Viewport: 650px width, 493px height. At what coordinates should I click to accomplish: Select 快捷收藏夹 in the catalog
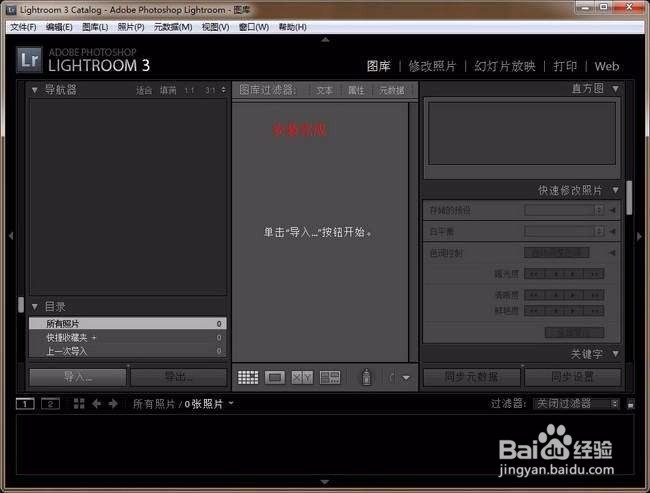[x=128, y=338]
